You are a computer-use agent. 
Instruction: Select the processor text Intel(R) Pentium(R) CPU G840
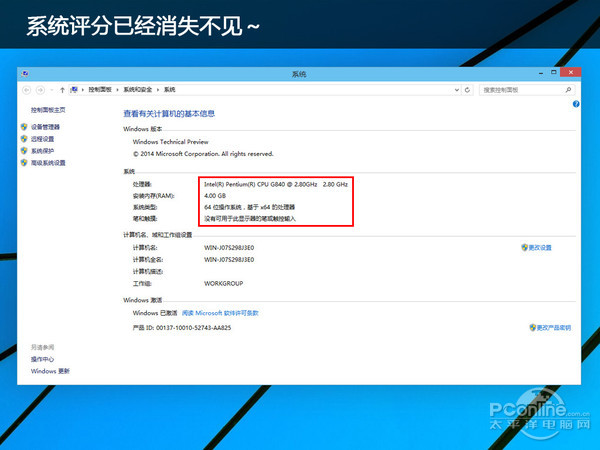(276, 184)
